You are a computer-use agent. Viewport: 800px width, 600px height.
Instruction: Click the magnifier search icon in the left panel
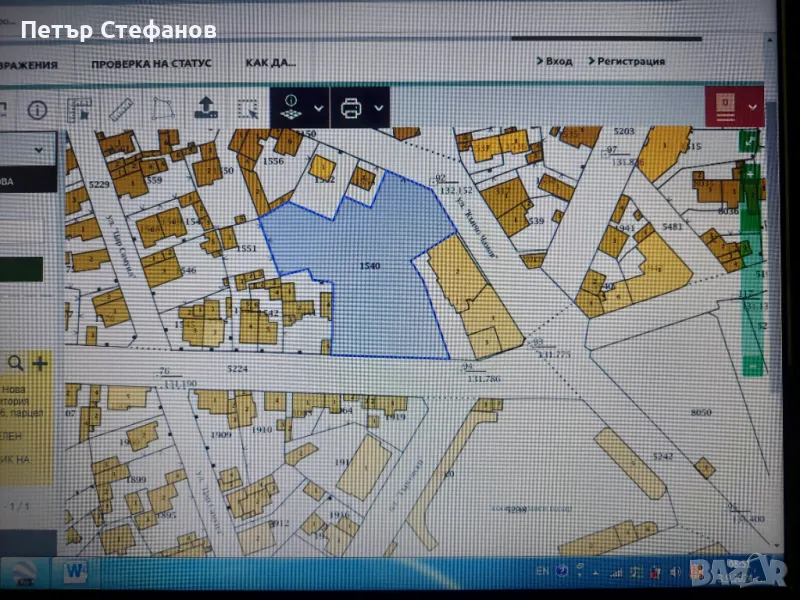click(x=15, y=362)
